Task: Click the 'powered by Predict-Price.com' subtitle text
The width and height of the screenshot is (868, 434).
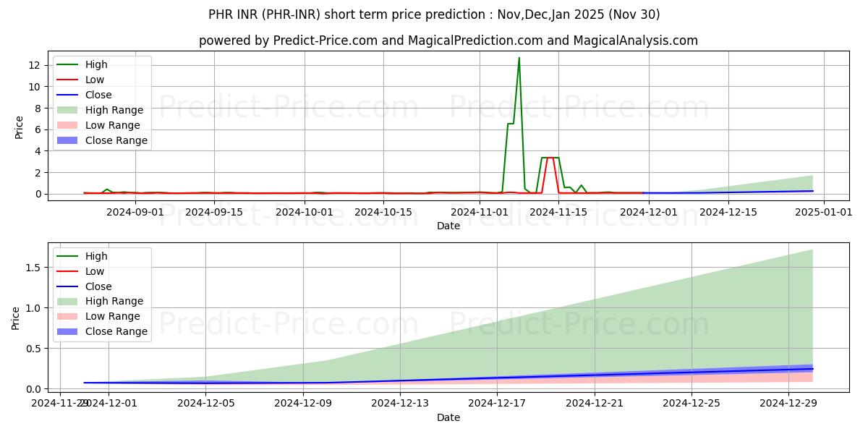Action: [448, 41]
